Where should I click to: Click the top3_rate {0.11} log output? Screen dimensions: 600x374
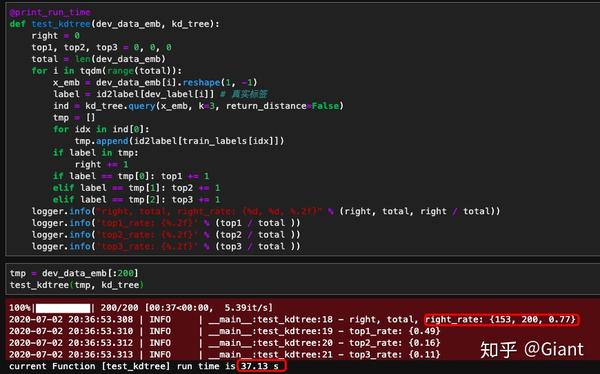[x=395, y=354]
